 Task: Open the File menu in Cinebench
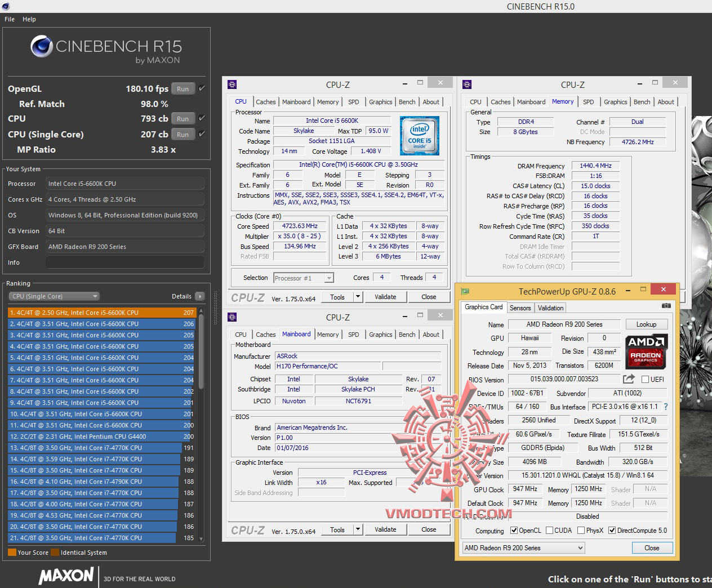(x=10, y=19)
